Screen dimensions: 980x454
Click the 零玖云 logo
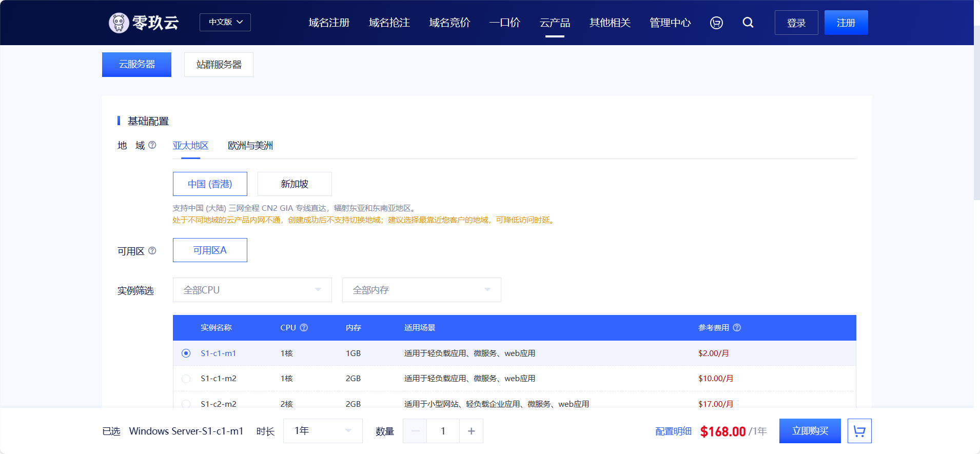[x=144, y=23]
